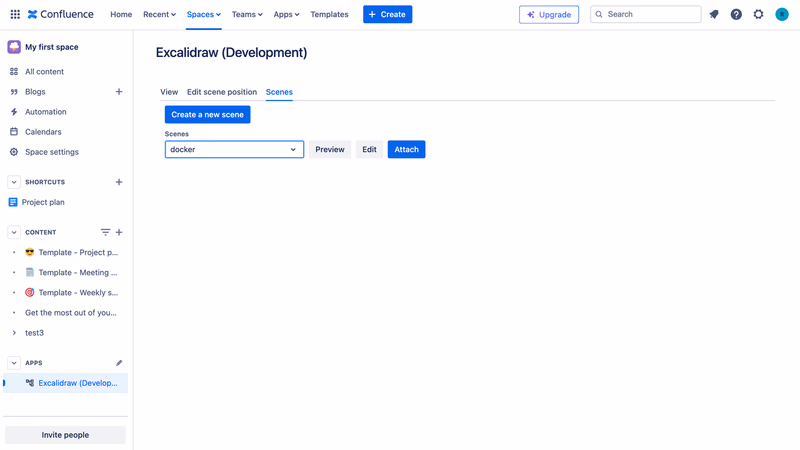800x450 pixels.
Task: Open Get the most out of your space page
Action: tap(71, 313)
